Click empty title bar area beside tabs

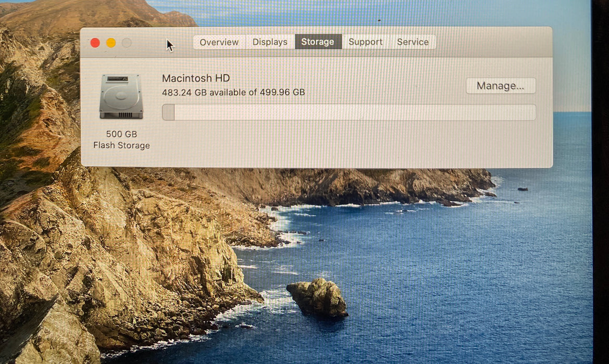tap(493, 42)
